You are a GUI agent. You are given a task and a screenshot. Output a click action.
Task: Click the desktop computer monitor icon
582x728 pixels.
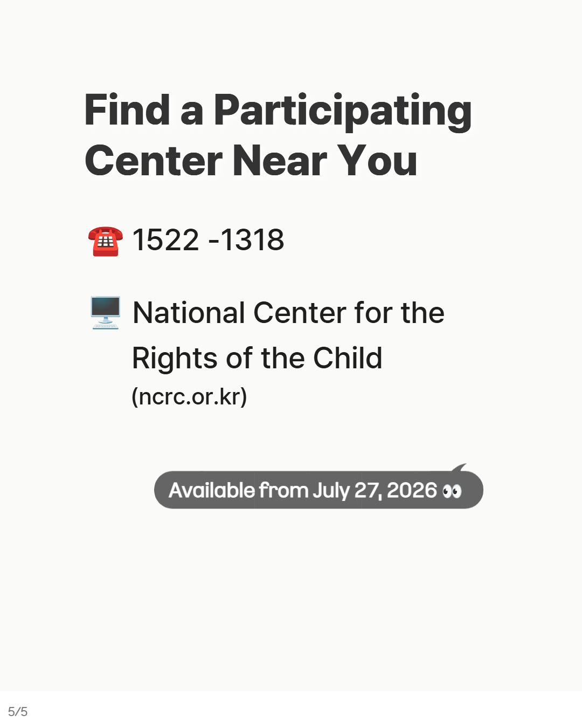tap(105, 313)
